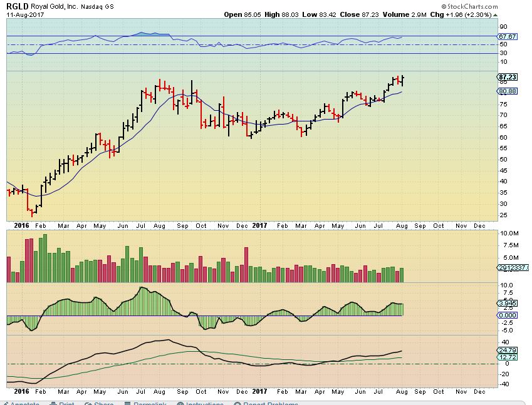
Task: Click the Chg +1.96 (+2.30%) value
Action: tap(461, 14)
